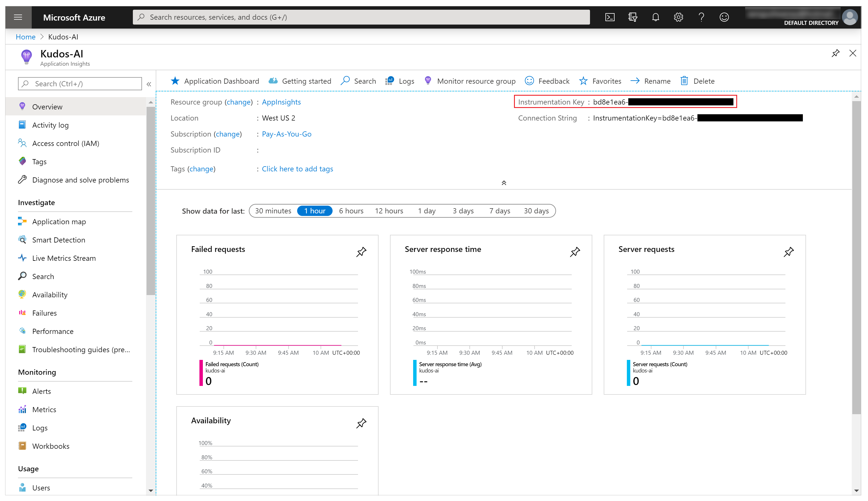
Task: Open Smart Detection panel
Action: tap(58, 239)
